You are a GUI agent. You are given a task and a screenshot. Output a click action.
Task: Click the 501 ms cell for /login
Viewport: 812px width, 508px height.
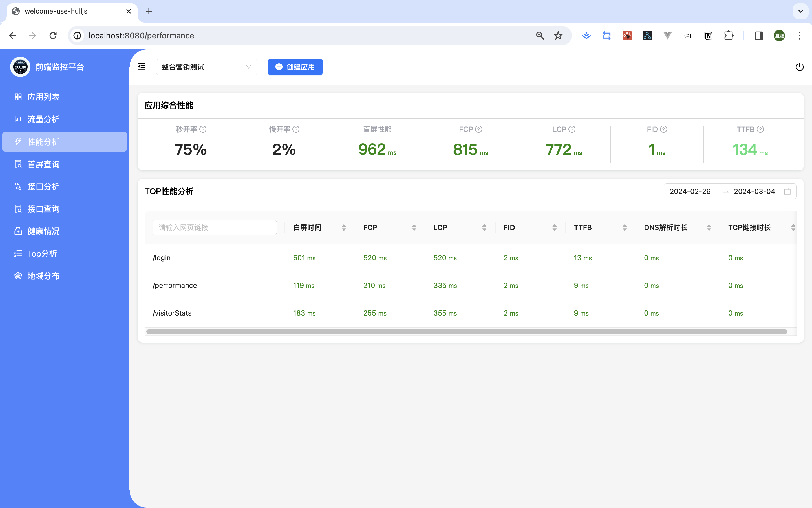[x=304, y=258]
